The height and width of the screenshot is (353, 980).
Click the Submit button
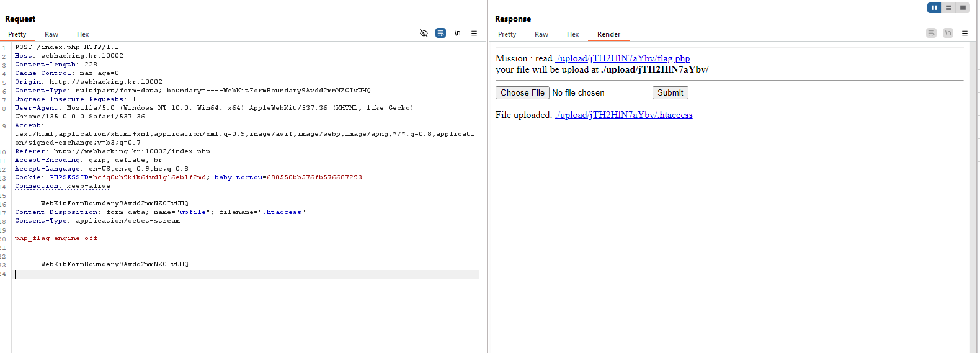tap(670, 92)
